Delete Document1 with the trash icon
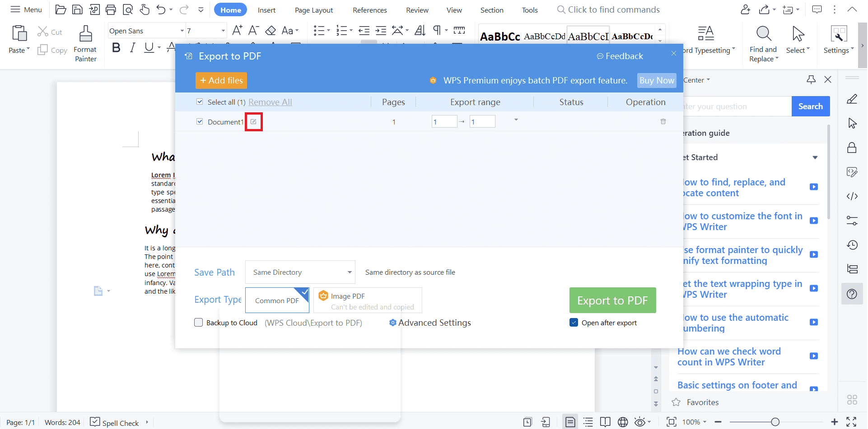 click(663, 121)
